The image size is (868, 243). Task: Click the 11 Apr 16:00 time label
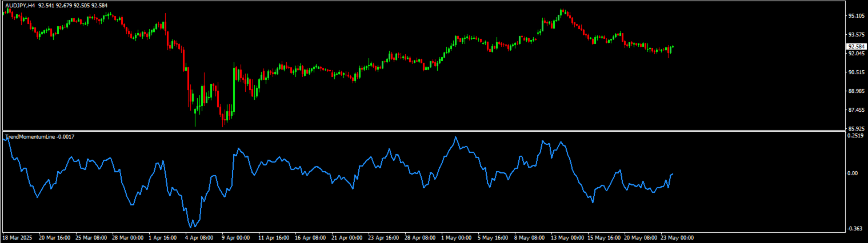click(274, 237)
